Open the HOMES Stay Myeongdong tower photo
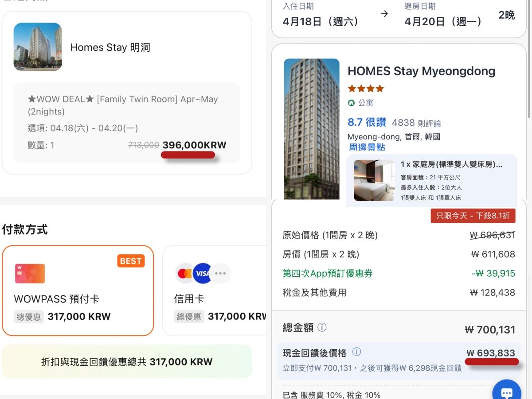This screenshot has height=399, width=532. pyautogui.click(x=312, y=129)
